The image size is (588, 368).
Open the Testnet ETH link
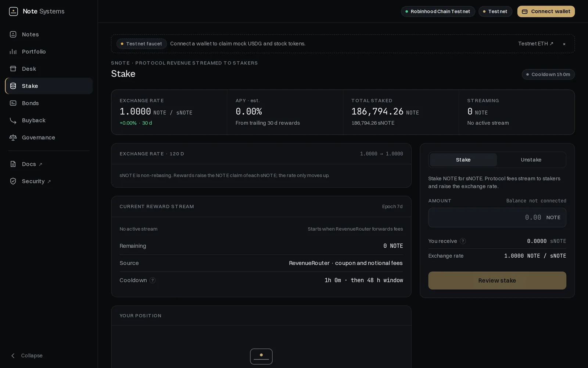pyautogui.click(x=535, y=43)
